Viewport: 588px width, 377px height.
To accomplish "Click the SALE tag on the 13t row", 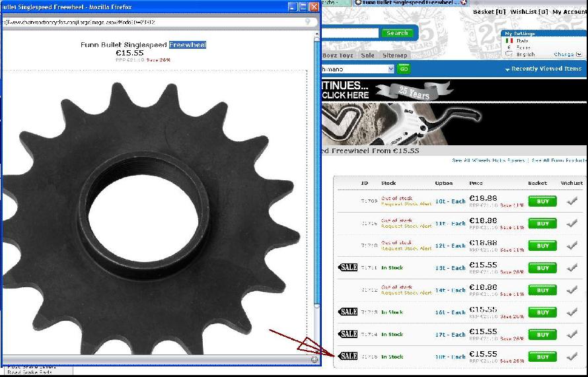I will 348,267.
